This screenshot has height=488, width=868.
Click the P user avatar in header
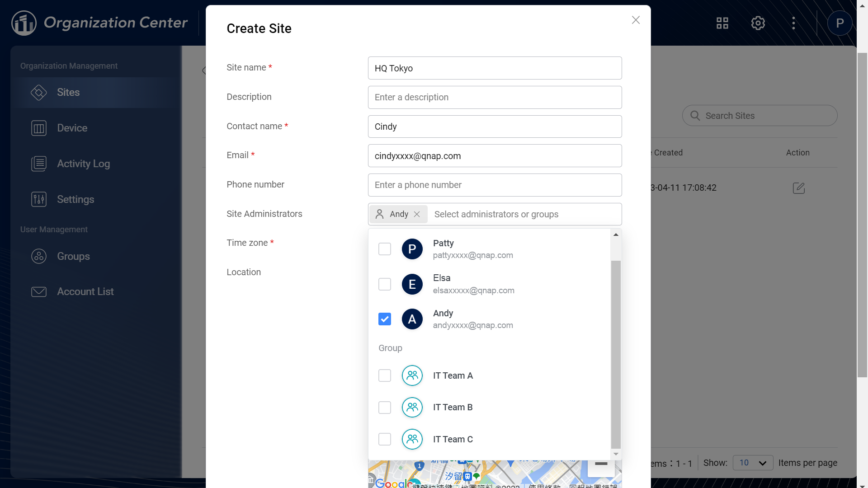coord(840,23)
